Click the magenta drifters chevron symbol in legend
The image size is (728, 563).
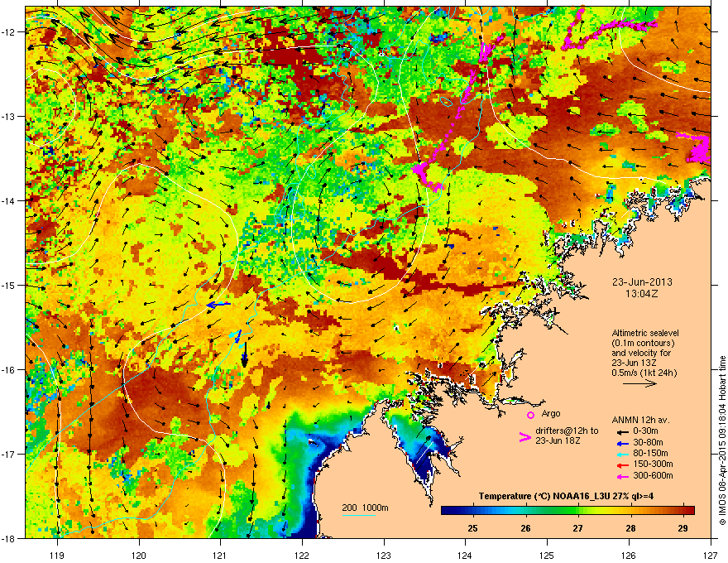coord(524,437)
